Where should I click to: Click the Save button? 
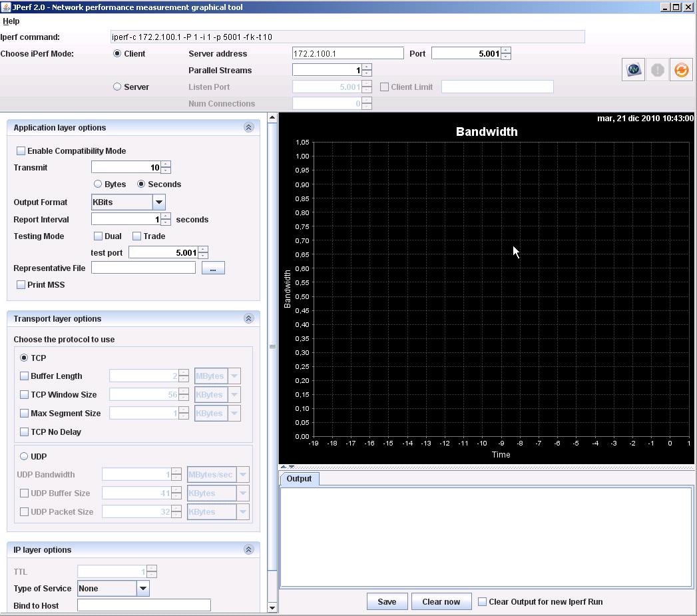pyautogui.click(x=387, y=602)
